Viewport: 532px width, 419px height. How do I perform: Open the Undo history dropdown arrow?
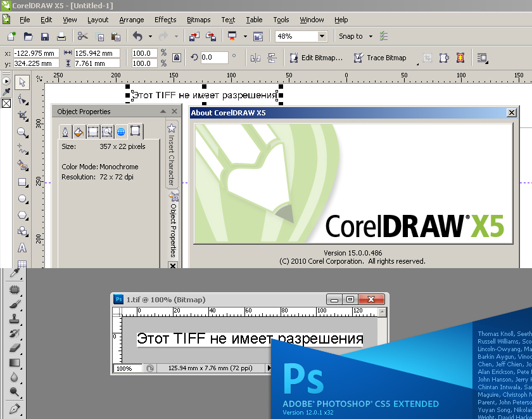tap(150, 36)
